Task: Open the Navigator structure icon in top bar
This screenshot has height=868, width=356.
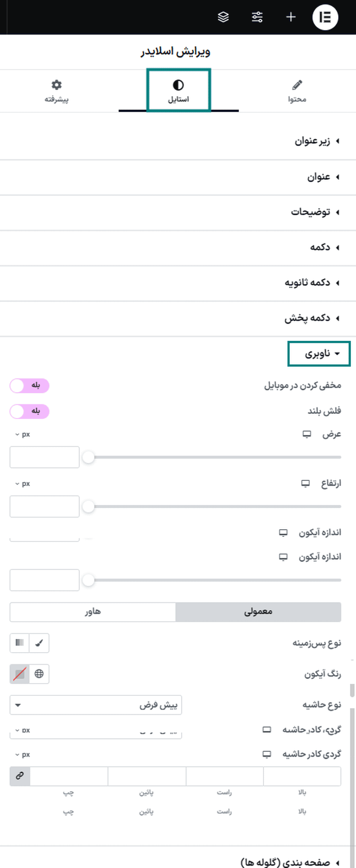Action: [223, 17]
